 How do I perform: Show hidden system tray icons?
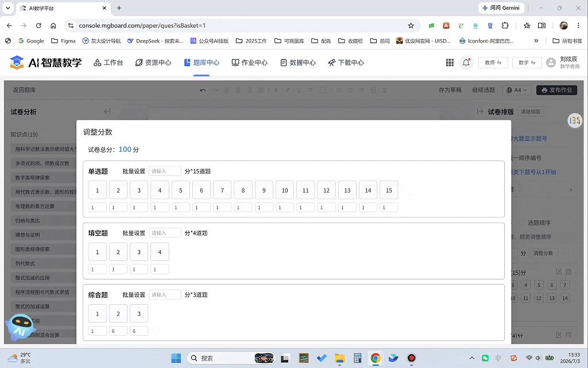472,358
